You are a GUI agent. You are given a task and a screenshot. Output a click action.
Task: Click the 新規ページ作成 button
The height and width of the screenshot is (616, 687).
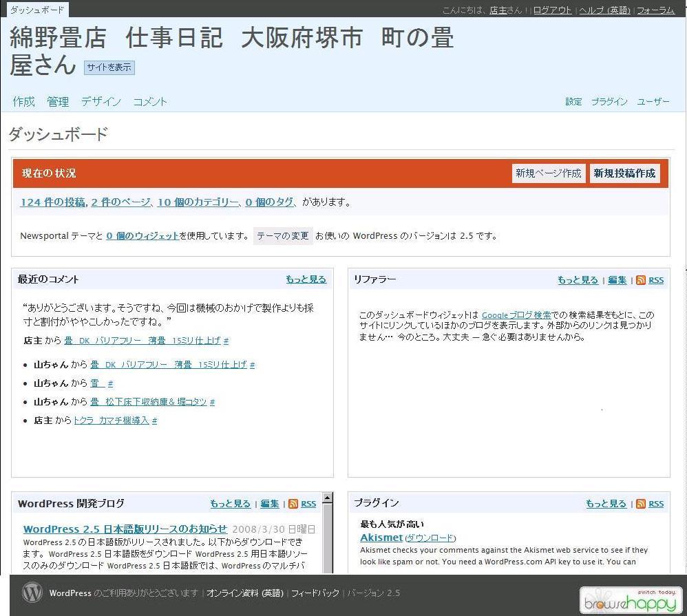[x=549, y=173]
